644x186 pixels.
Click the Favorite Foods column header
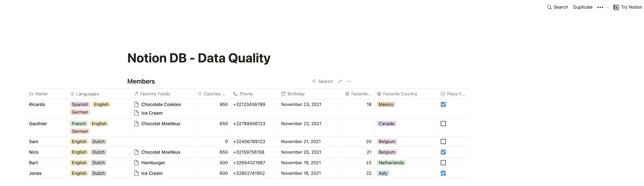coord(155,94)
